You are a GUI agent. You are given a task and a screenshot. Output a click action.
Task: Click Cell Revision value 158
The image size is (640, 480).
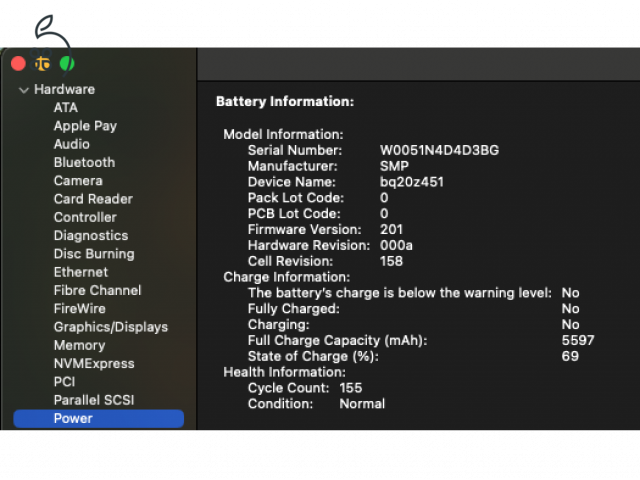point(391,261)
